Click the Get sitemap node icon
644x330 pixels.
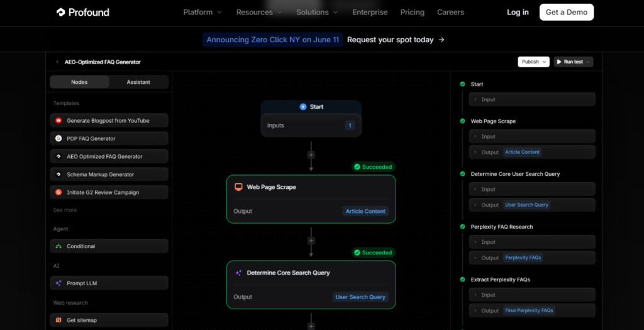pyautogui.click(x=58, y=320)
